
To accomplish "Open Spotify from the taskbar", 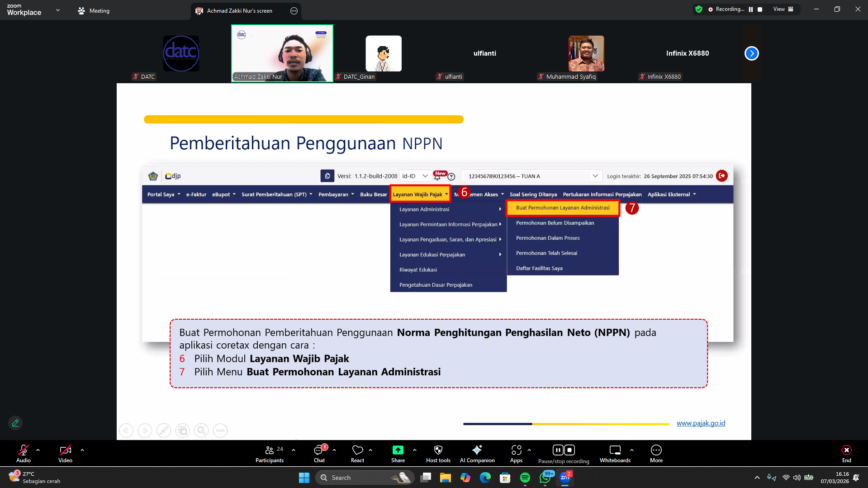I will tap(525, 478).
